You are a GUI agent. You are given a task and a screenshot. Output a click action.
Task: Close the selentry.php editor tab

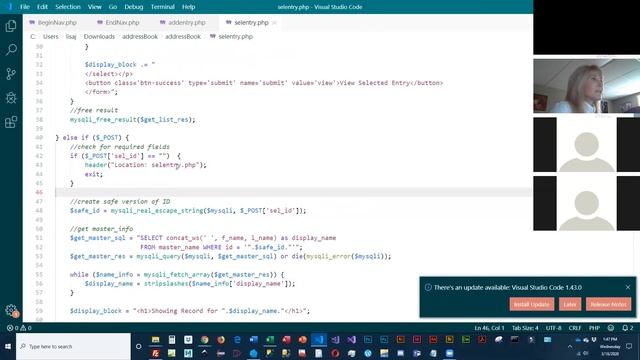click(x=274, y=23)
